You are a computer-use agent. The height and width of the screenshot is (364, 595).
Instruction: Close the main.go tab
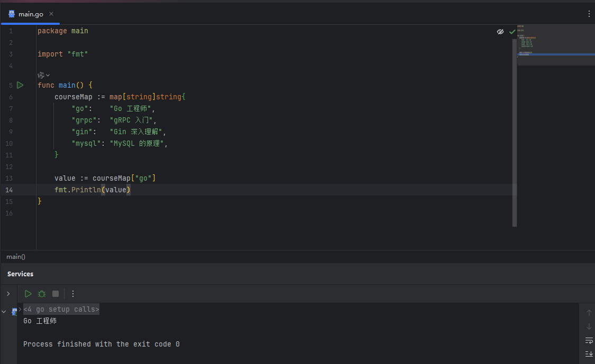(x=51, y=14)
